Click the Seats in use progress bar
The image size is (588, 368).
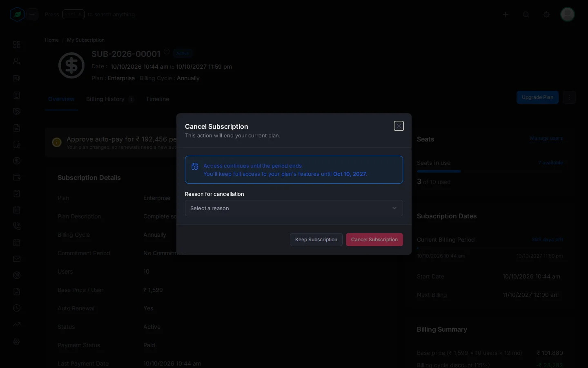tap(490, 171)
